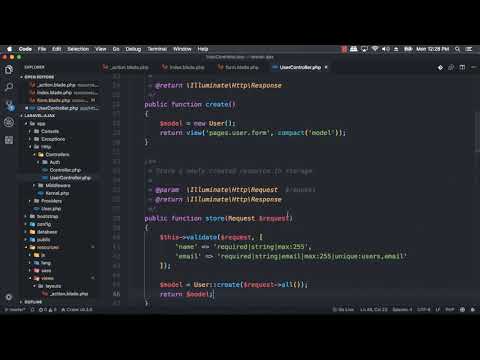Switch to the form.blade.php tab
This screenshot has height=360, width=480.
(x=238, y=67)
